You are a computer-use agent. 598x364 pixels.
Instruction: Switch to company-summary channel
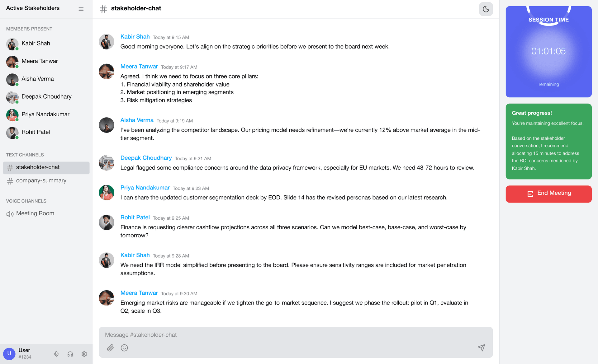41,181
